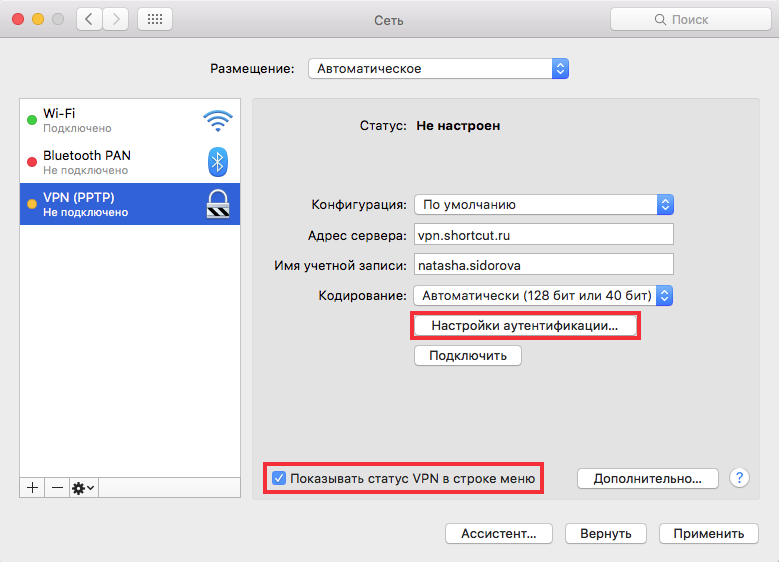Image resolution: width=779 pixels, height=562 pixels.
Task: Click the Подключить button
Action: [x=468, y=356]
